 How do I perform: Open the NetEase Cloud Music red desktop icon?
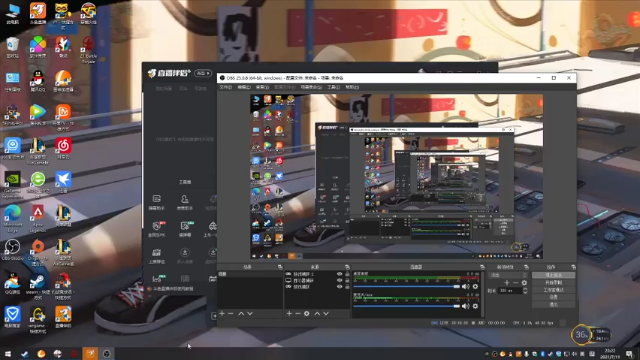click(63, 148)
